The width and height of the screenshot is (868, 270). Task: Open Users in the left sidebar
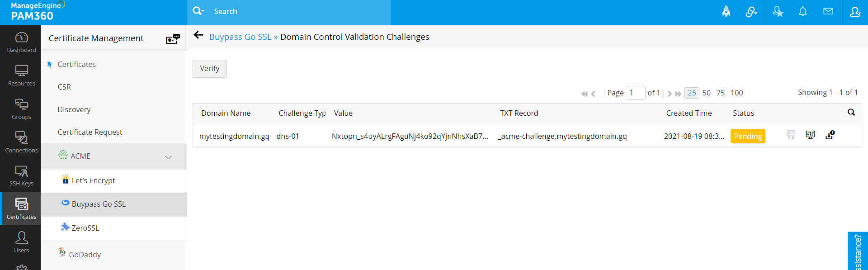21,242
